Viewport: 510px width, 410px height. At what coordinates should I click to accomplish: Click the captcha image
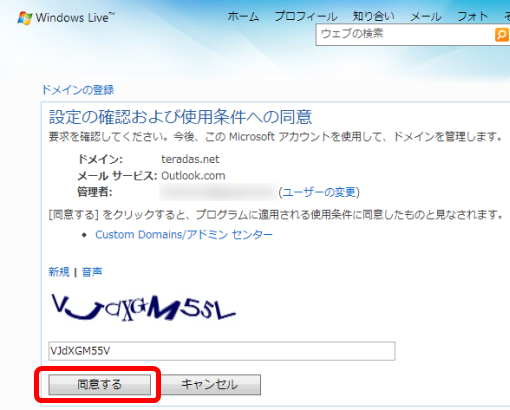click(143, 307)
